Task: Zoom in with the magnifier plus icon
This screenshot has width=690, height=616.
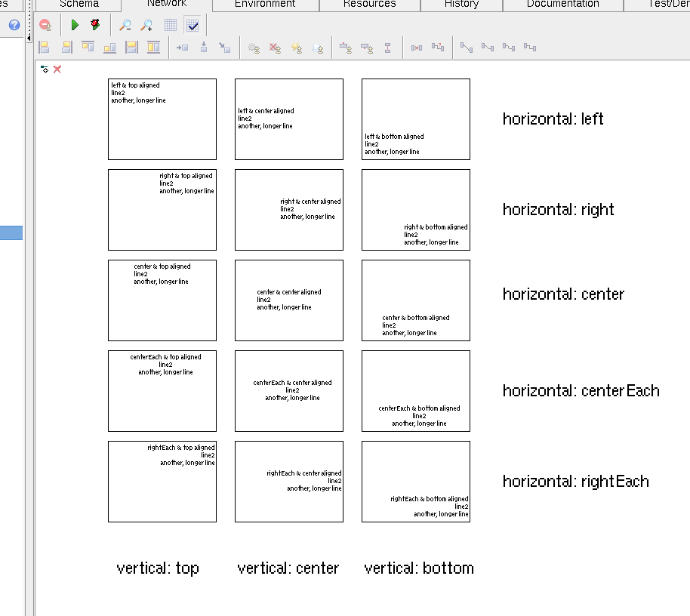Action: tap(146, 25)
